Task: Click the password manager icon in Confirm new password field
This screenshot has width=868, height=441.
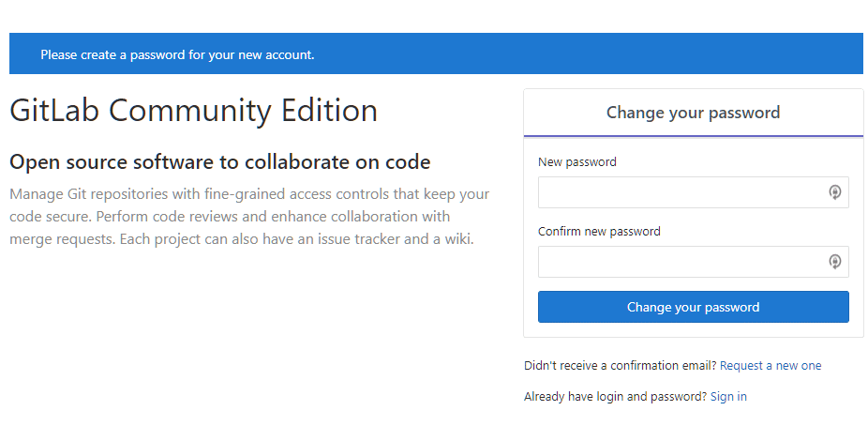Action: coord(835,262)
